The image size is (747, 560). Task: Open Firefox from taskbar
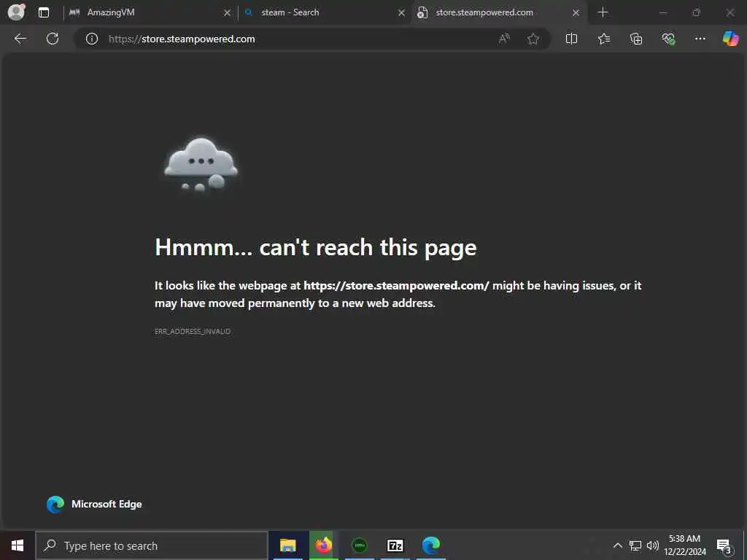(323, 545)
